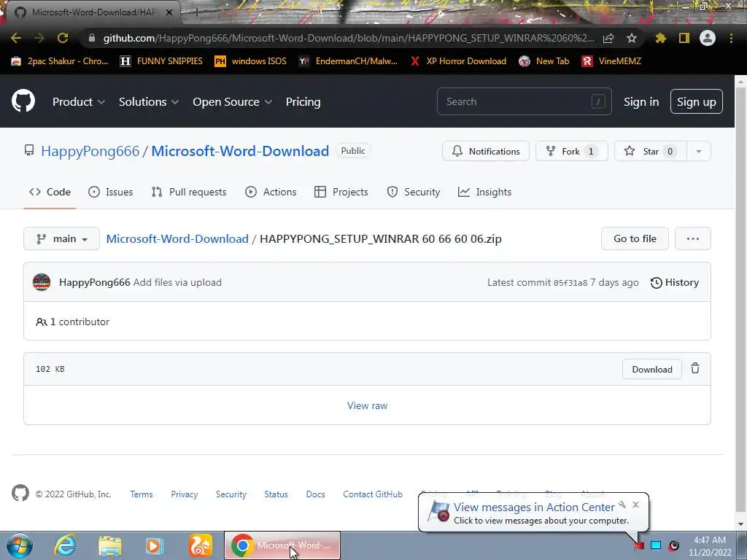Fork the repository with Fork button
The width and height of the screenshot is (747, 560).
(572, 152)
